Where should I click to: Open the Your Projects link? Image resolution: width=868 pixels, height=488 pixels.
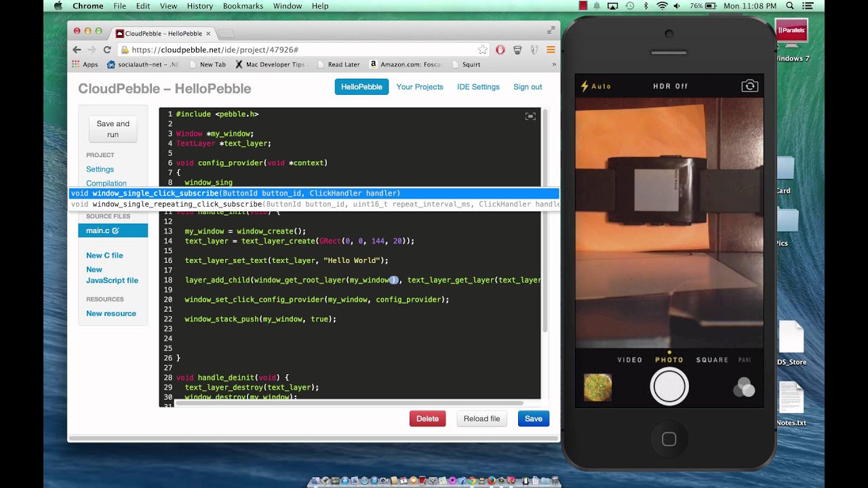pyautogui.click(x=420, y=87)
